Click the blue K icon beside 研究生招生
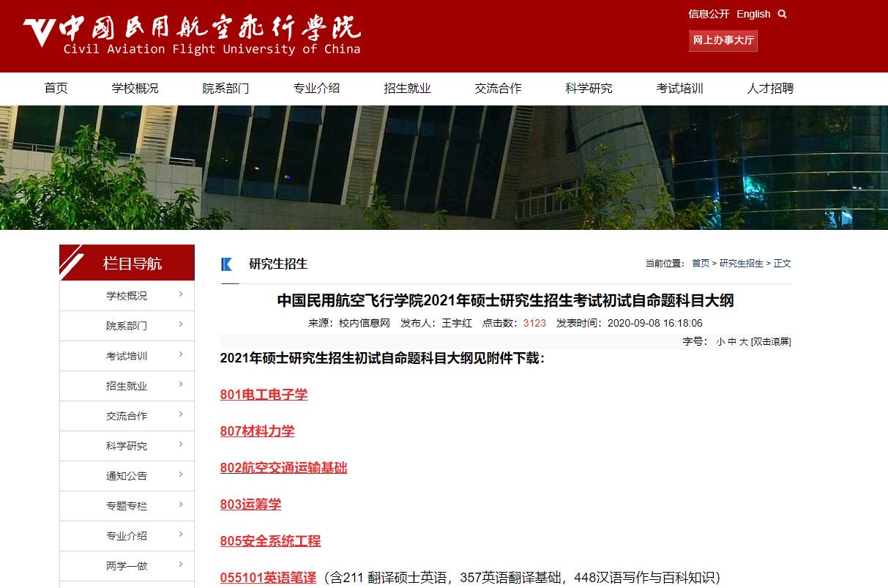This screenshot has width=888, height=588. pyautogui.click(x=226, y=264)
